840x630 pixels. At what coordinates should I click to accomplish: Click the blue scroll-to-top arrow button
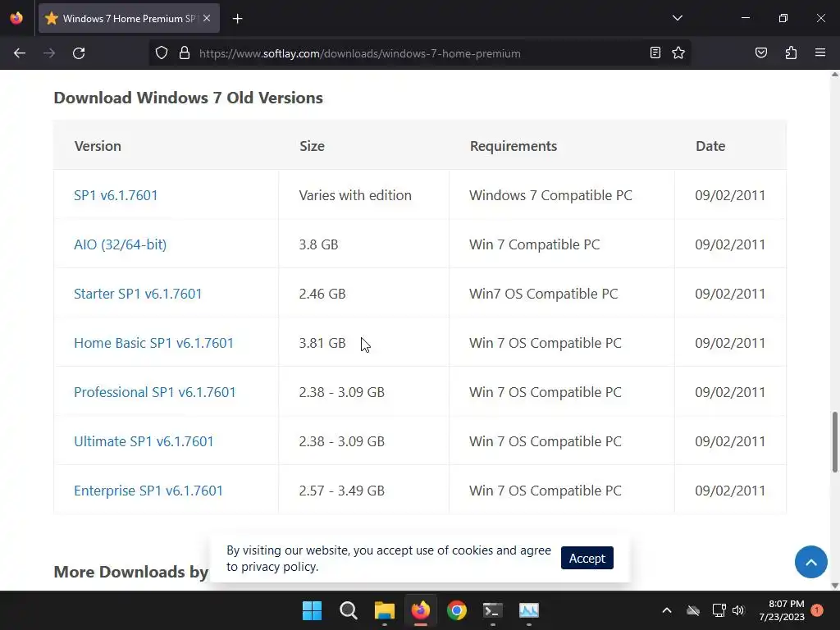coord(811,562)
